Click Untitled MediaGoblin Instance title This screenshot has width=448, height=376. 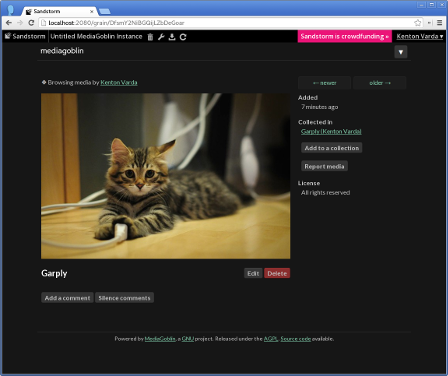coord(96,36)
